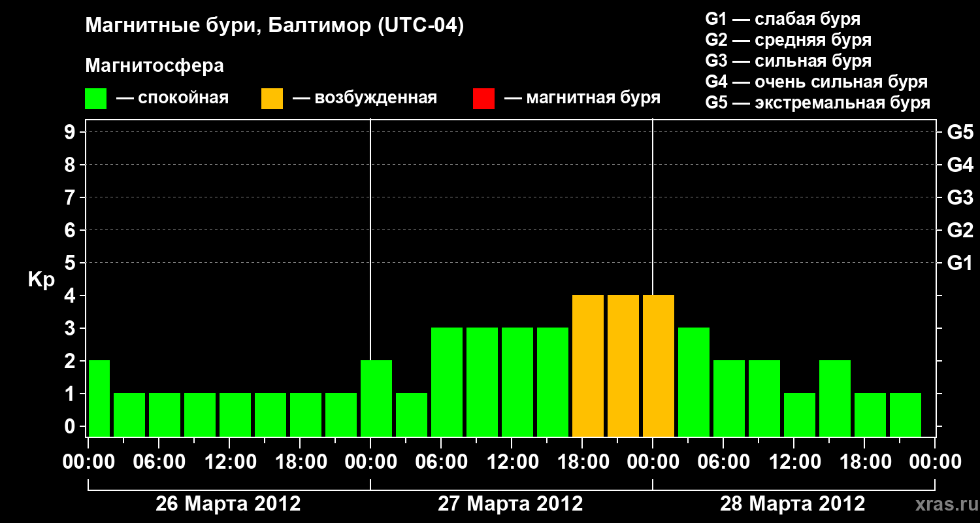
Task: Click the 'G1' label on the right axis
Action: point(960,263)
